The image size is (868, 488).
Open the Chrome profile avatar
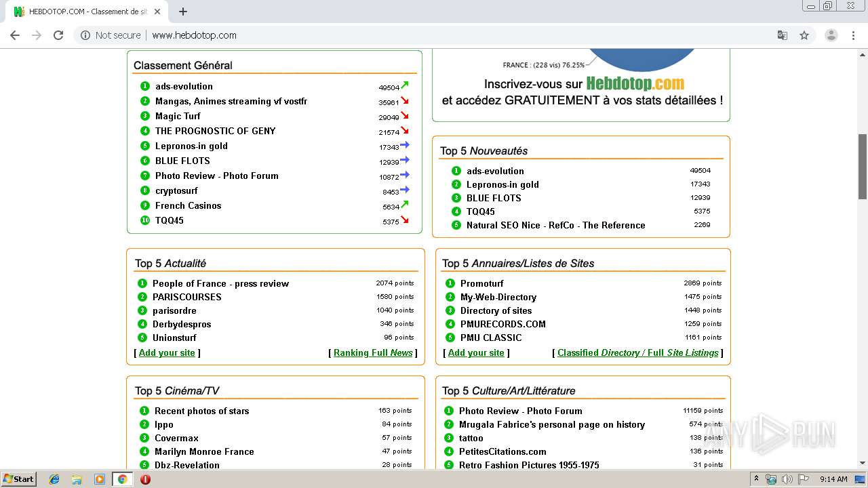click(x=831, y=35)
